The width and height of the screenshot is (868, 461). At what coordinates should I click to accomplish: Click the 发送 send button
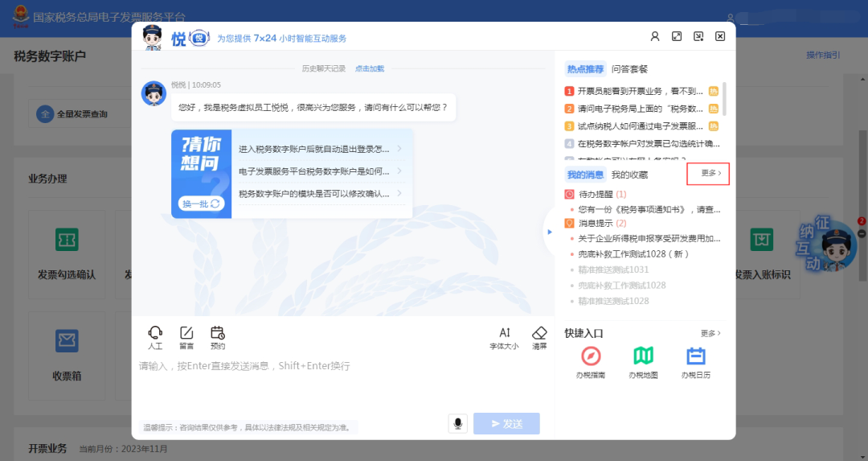coord(506,423)
